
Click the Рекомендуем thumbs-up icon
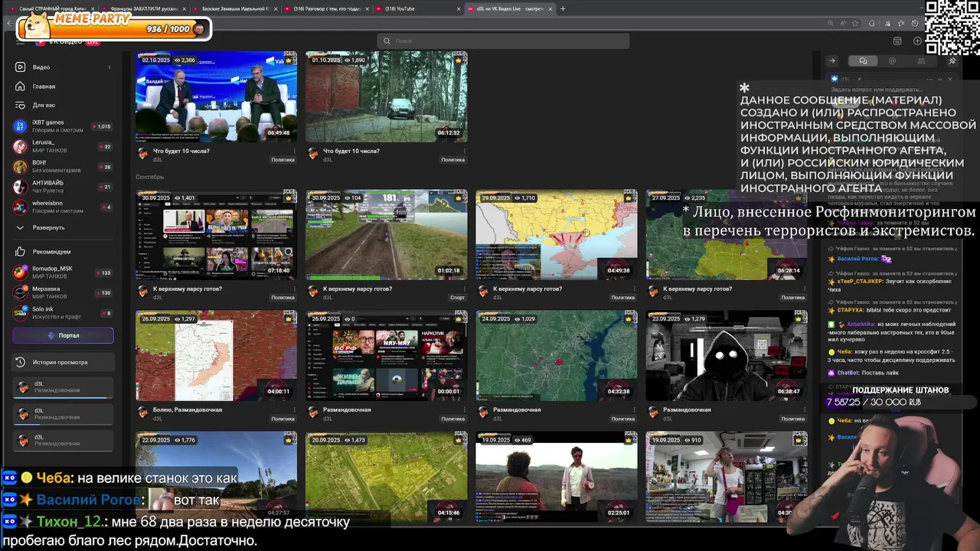click(21, 252)
